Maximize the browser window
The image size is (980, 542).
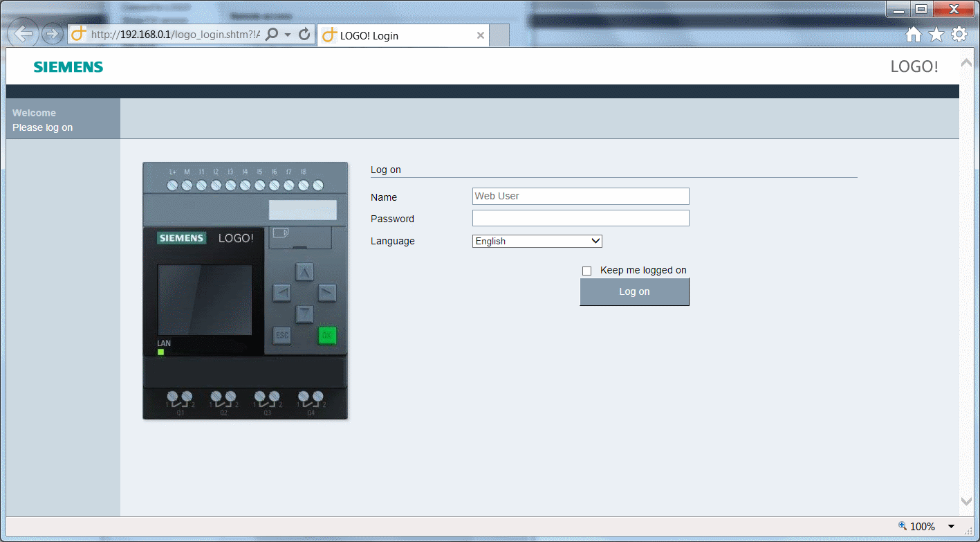tap(921, 10)
